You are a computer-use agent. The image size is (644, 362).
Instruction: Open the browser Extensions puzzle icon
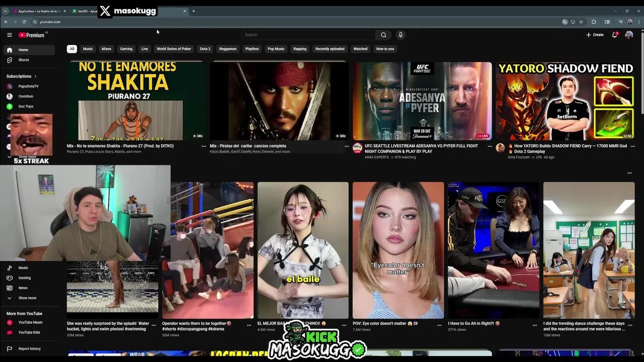pos(594,22)
